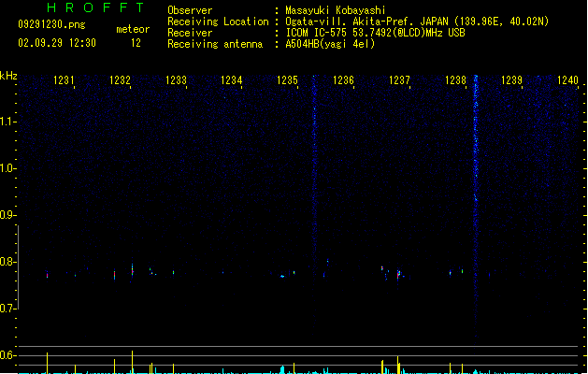Image resolution: width=588 pixels, height=374 pixels.
Task: Click the 1234 time marker
Action: coord(232,79)
